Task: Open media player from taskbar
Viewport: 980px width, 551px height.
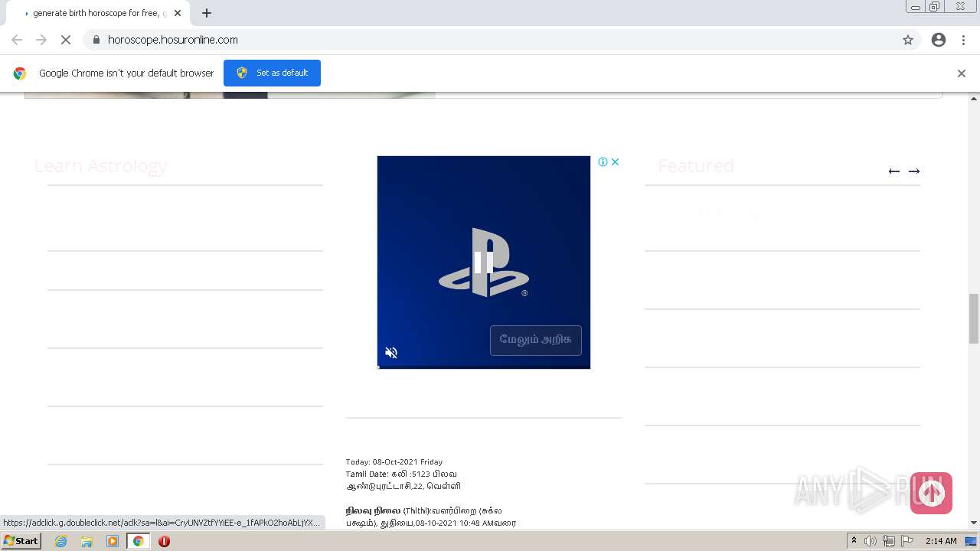Action: [x=113, y=541]
